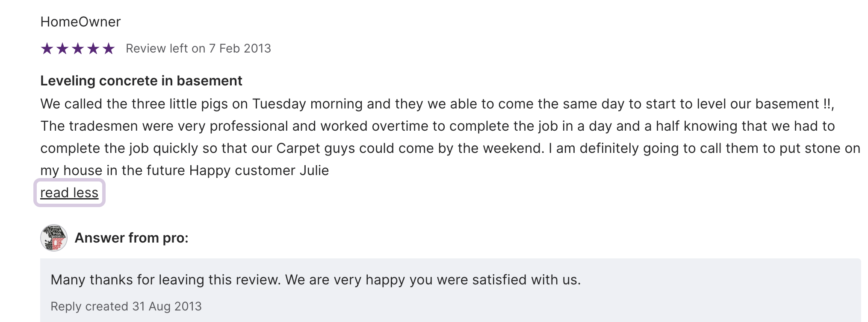Click the 'Reply created 31 Aug 2013' timestamp
868x322 pixels.
126,306
